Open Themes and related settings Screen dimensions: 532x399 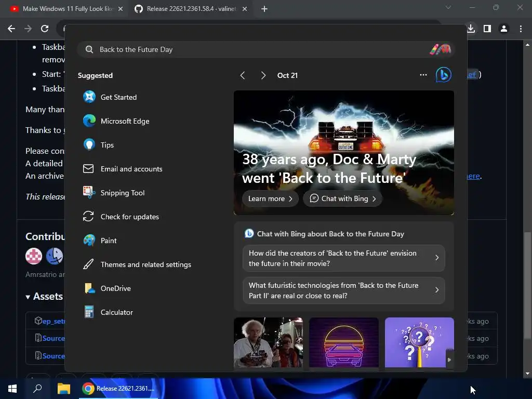pos(138,264)
